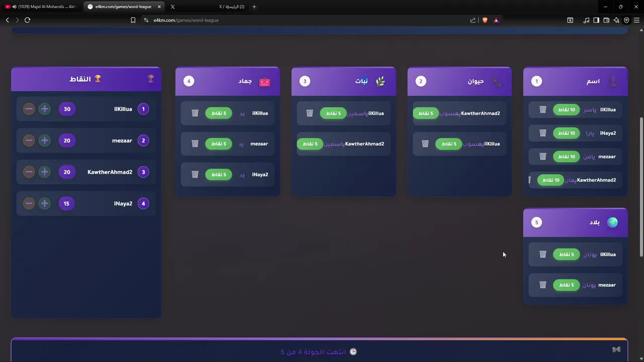Screen dimensions: 644x362
Task: Delete iNaya2's answer in اسم column
Action: point(543,133)
